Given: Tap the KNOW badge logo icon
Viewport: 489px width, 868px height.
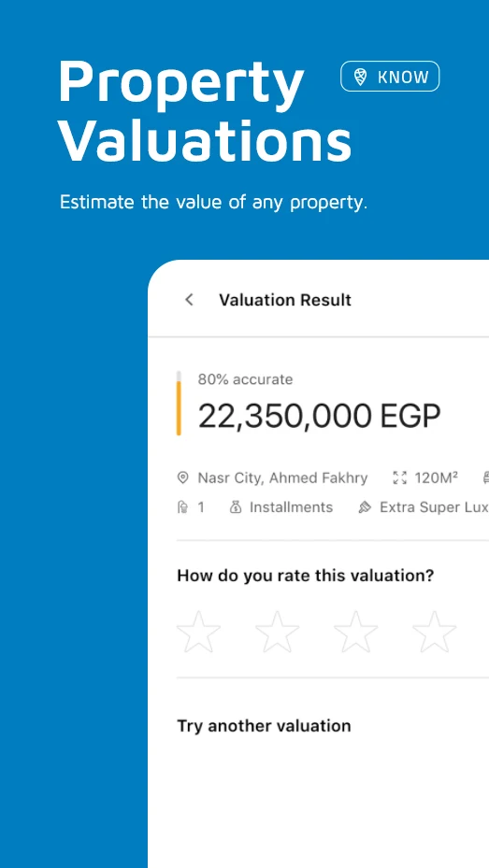Looking at the screenshot, I should coord(361,77).
